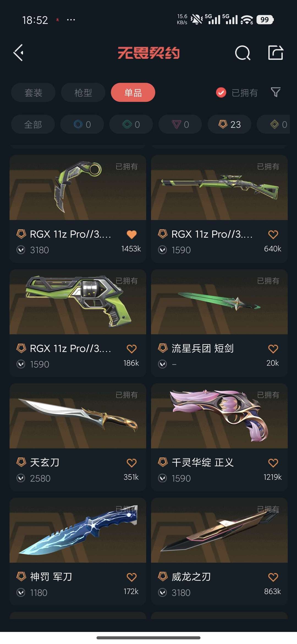This screenshot has width=297, height=644.
Task: Select the 单品 tab
Action: coord(133,93)
